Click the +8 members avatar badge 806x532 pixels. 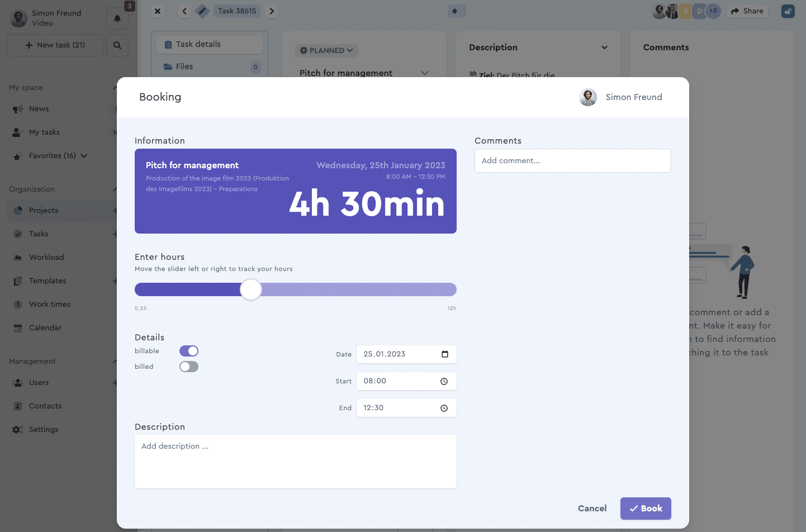[x=713, y=11]
